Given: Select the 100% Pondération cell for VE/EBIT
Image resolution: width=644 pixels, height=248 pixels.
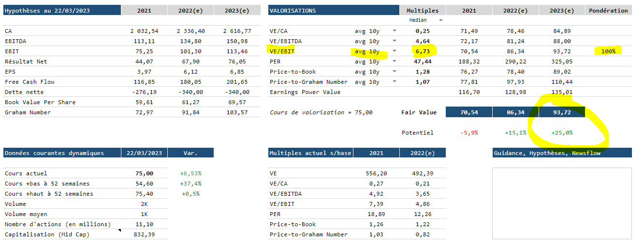Looking at the screenshot, I should (x=608, y=51).
